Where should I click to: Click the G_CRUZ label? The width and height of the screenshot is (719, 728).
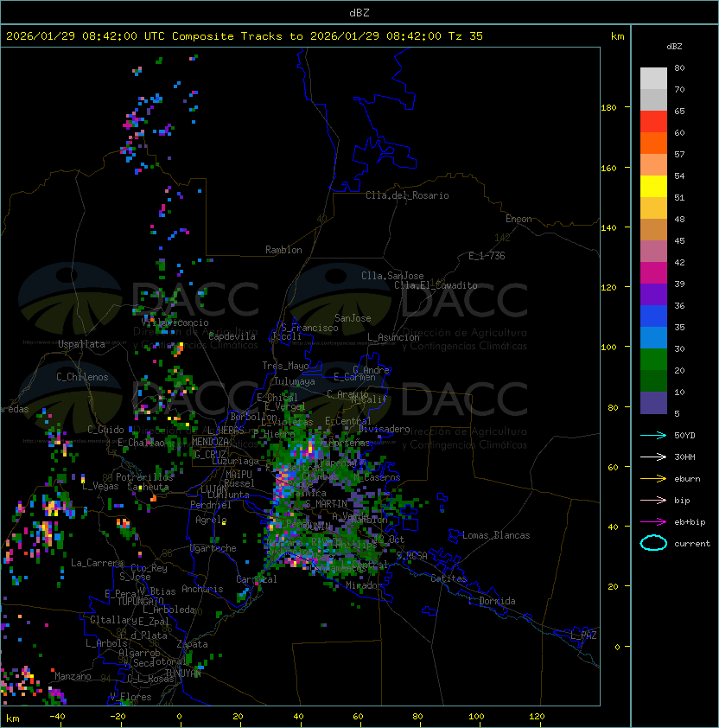click(x=210, y=454)
